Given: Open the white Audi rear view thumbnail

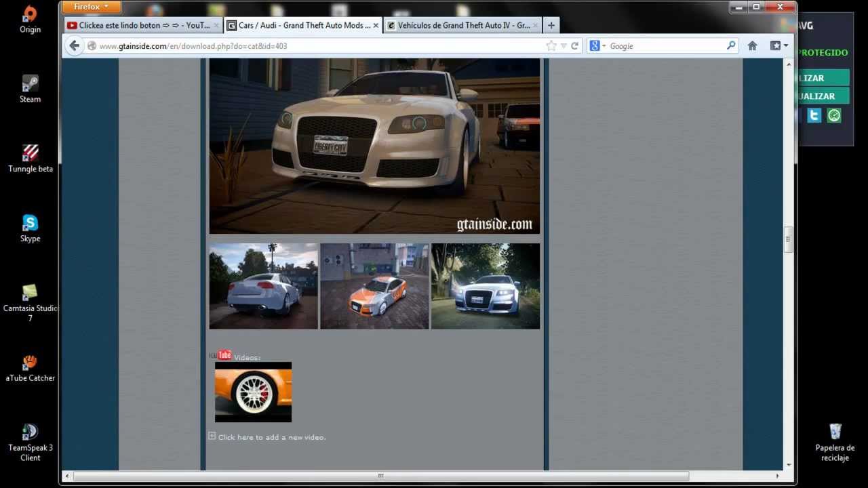Looking at the screenshot, I should point(263,286).
